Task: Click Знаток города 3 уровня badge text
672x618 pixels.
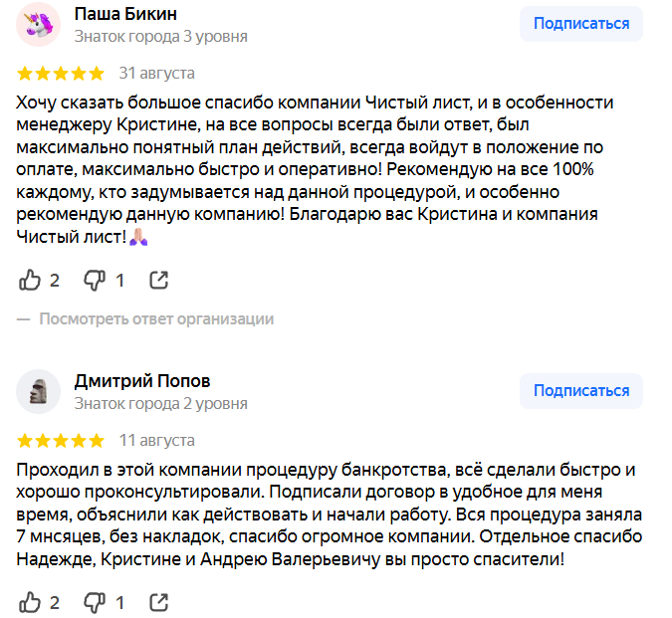Action: (x=161, y=37)
